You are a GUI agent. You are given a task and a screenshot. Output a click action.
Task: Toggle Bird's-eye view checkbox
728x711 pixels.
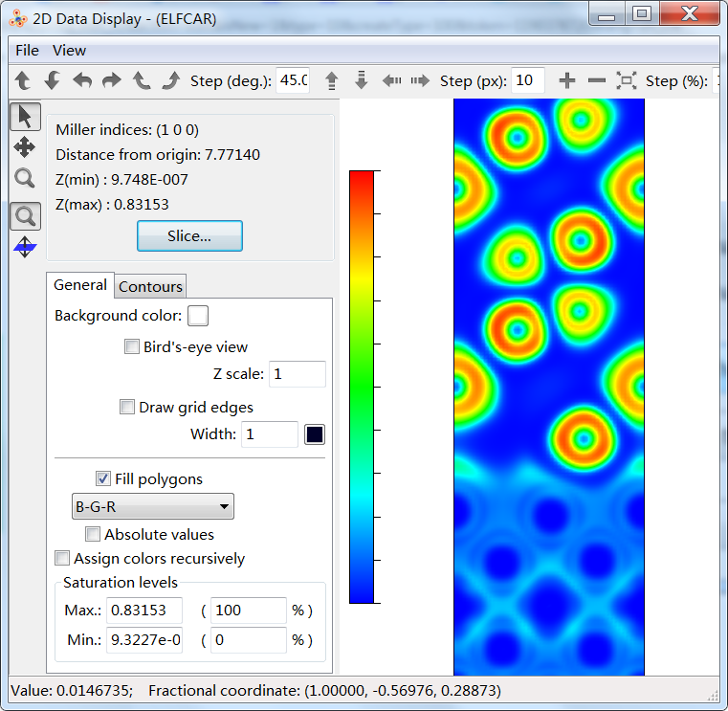click(x=132, y=346)
